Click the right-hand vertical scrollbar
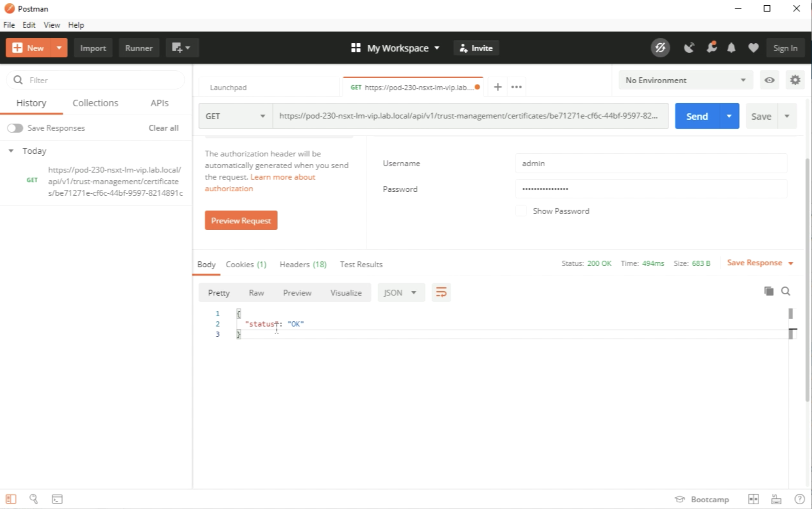 pyautogui.click(x=807, y=279)
